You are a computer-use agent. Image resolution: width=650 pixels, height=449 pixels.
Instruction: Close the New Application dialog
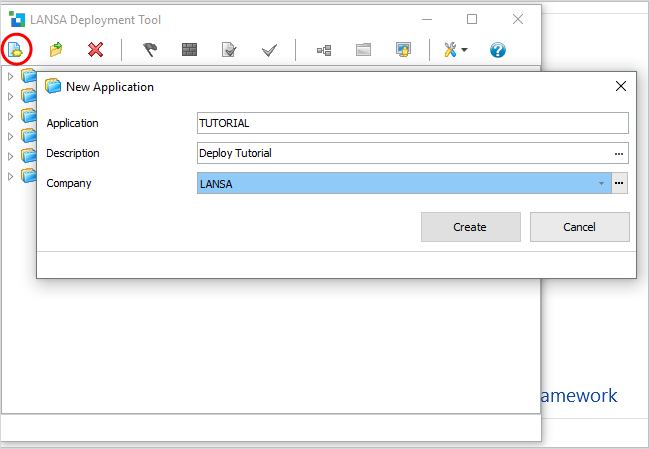[621, 86]
